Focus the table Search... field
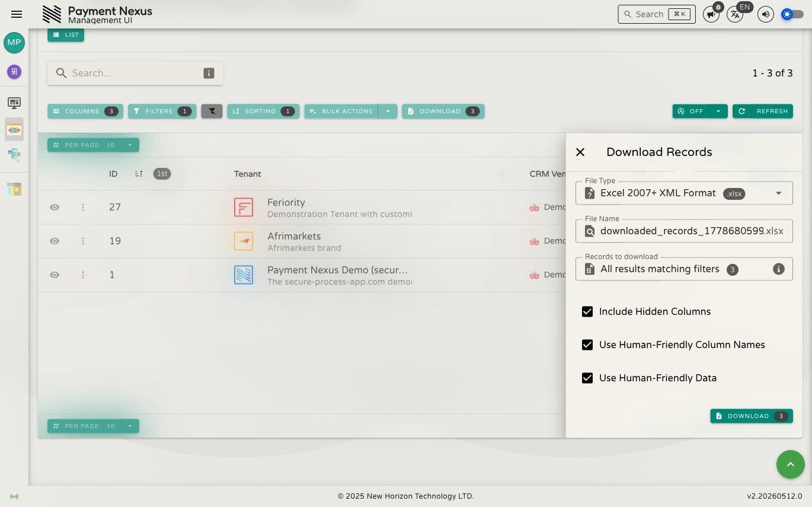This screenshot has height=507, width=812. 135,73
